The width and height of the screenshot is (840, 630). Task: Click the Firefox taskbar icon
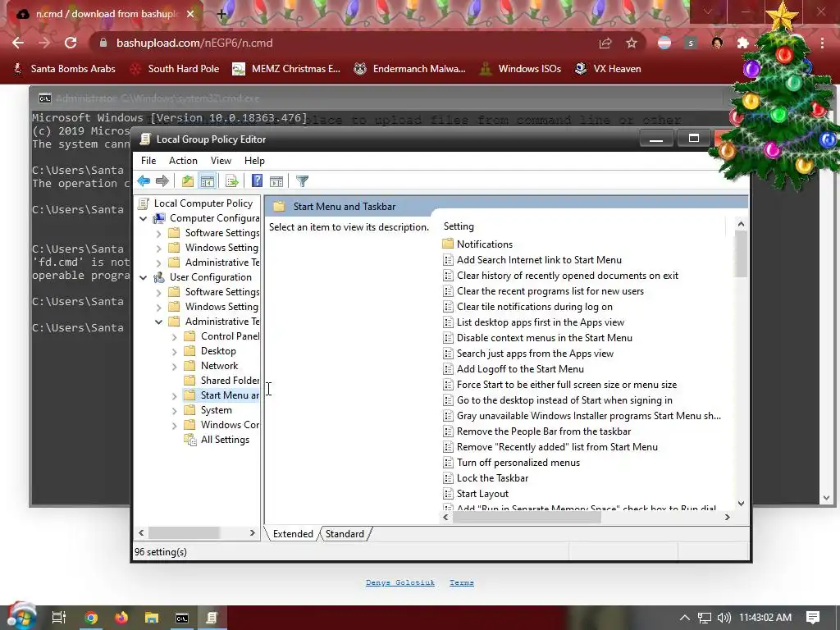(x=121, y=618)
